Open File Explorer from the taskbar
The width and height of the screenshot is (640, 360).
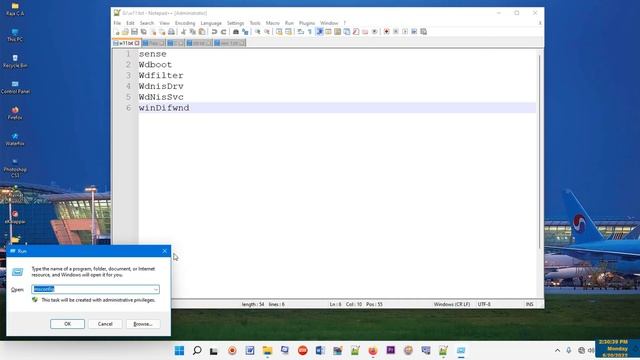coord(267,351)
